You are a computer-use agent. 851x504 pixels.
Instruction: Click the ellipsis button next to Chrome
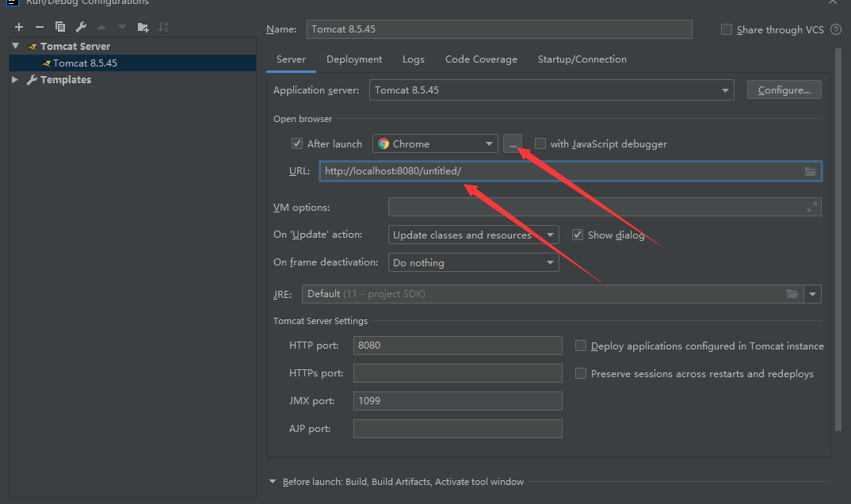tap(513, 143)
